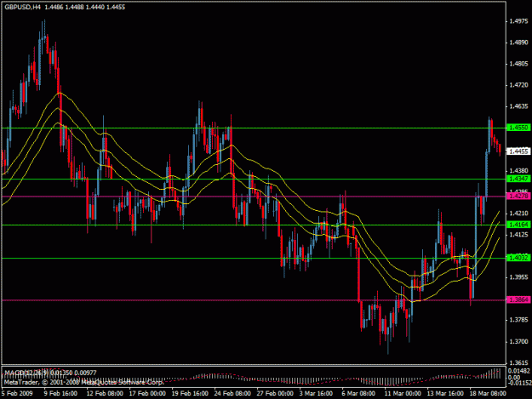The image size is (532, 399).
Task: Click the 1.4380 price axis value
Action: pyautogui.click(x=518, y=170)
